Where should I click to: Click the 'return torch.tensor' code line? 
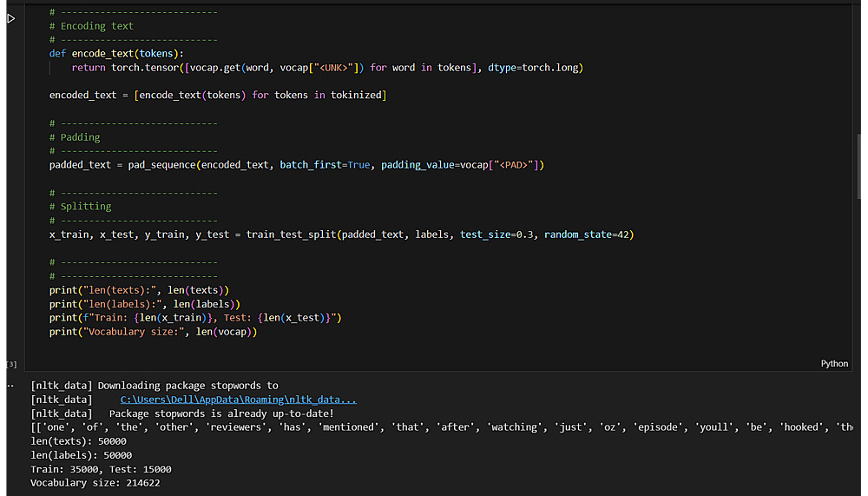click(x=327, y=68)
